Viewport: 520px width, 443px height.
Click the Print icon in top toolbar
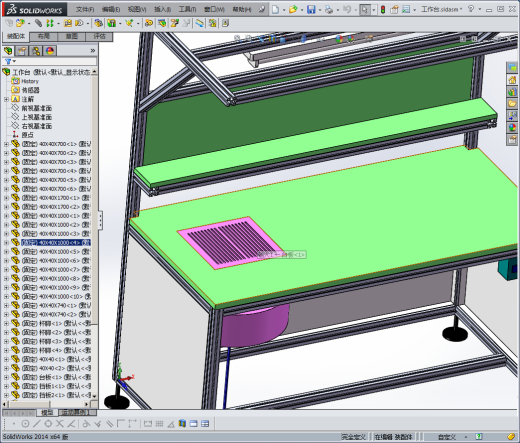(x=329, y=9)
